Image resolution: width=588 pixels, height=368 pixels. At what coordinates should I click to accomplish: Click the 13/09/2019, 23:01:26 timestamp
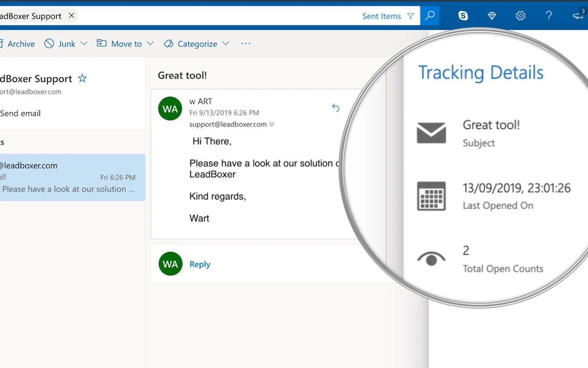coord(516,188)
